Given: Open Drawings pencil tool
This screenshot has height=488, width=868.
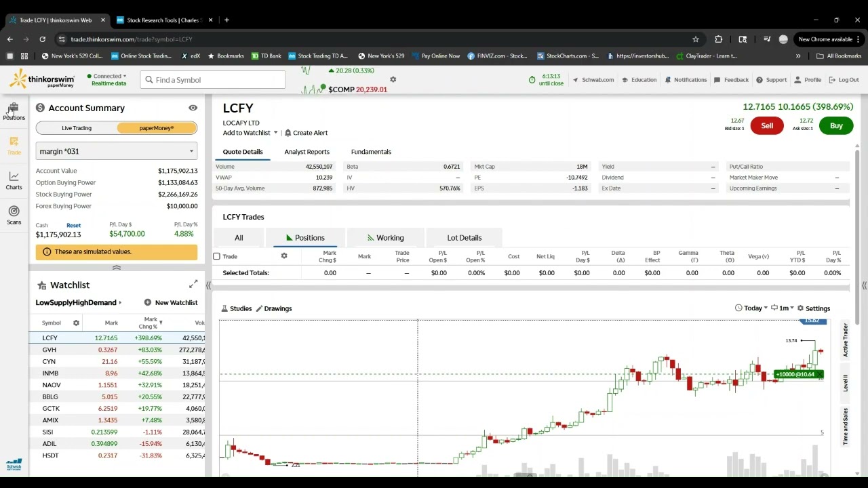Looking at the screenshot, I should (x=274, y=308).
